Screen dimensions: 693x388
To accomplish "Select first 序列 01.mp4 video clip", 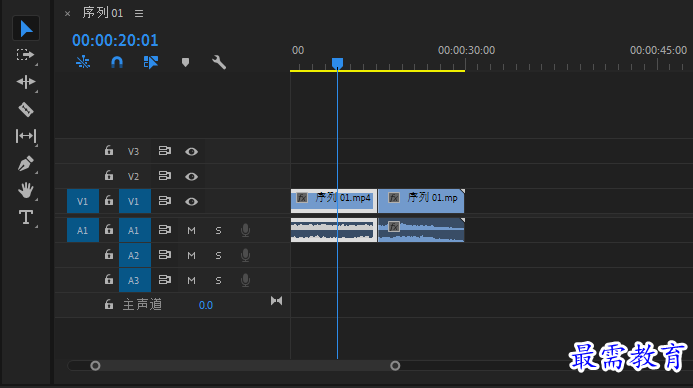I will pyautogui.click(x=334, y=201).
